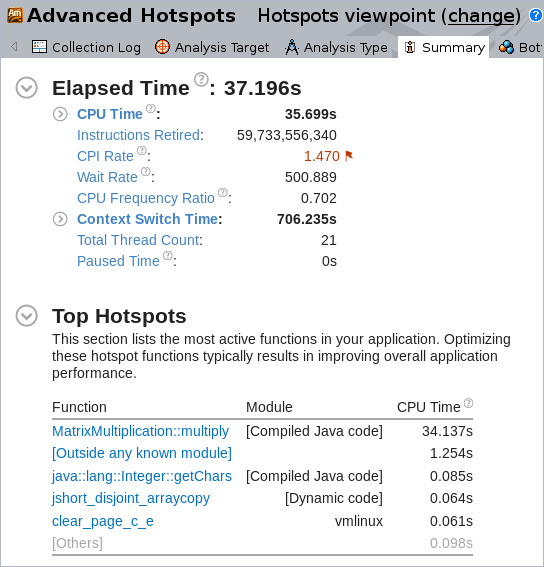The width and height of the screenshot is (544, 567).
Task: Click the red flag beside CPI Rate value
Action: click(349, 156)
